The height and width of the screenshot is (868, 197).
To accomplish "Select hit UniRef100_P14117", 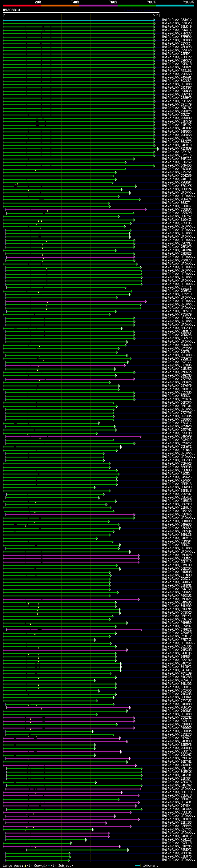I will [x=177, y=839].
